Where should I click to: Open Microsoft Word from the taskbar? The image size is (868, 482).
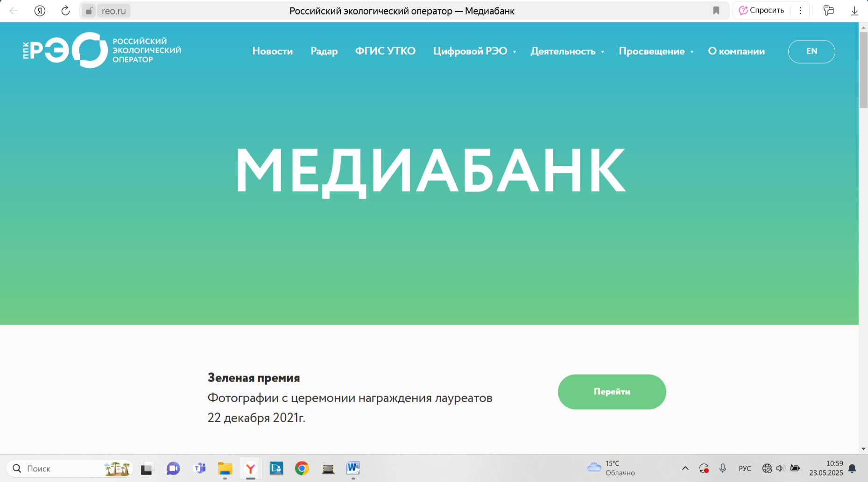353,468
